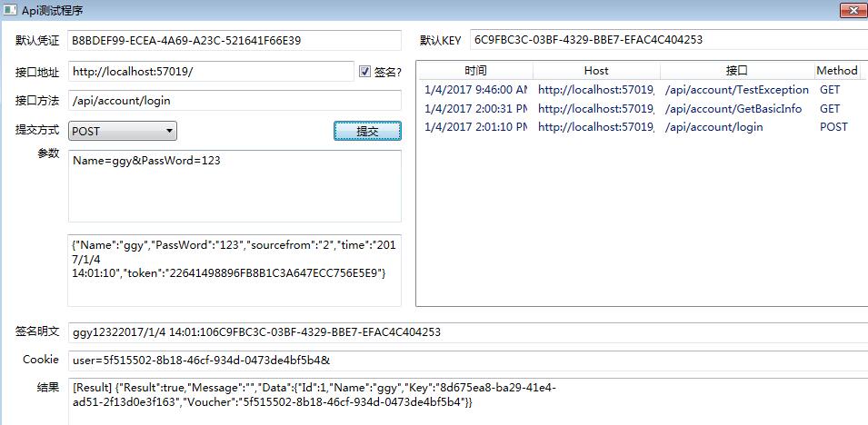Click the JSON request preview box

(234, 270)
